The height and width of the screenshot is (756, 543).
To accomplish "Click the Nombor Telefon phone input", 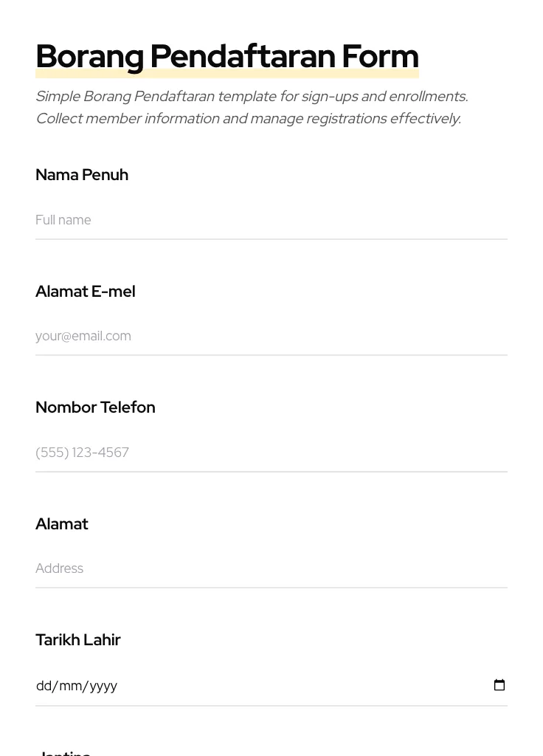I will tap(271, 453).
